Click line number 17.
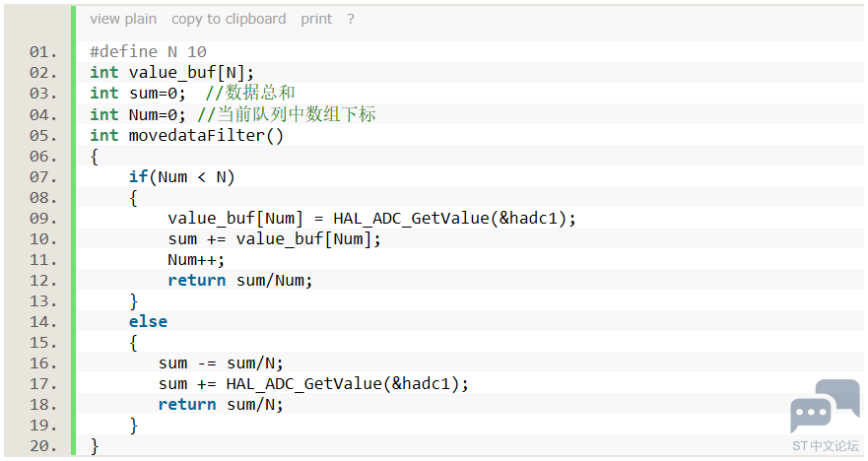 [x=43, y=384]
